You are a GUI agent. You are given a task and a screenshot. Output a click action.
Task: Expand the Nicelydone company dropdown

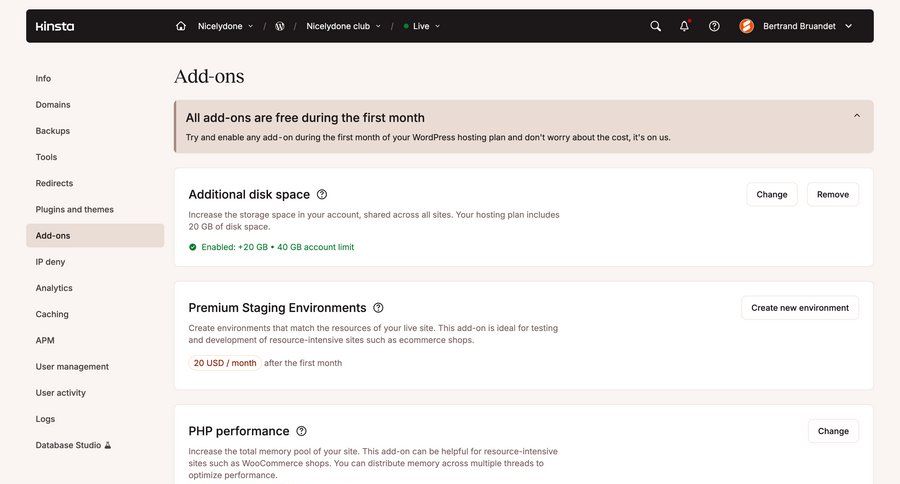point(225,26)
